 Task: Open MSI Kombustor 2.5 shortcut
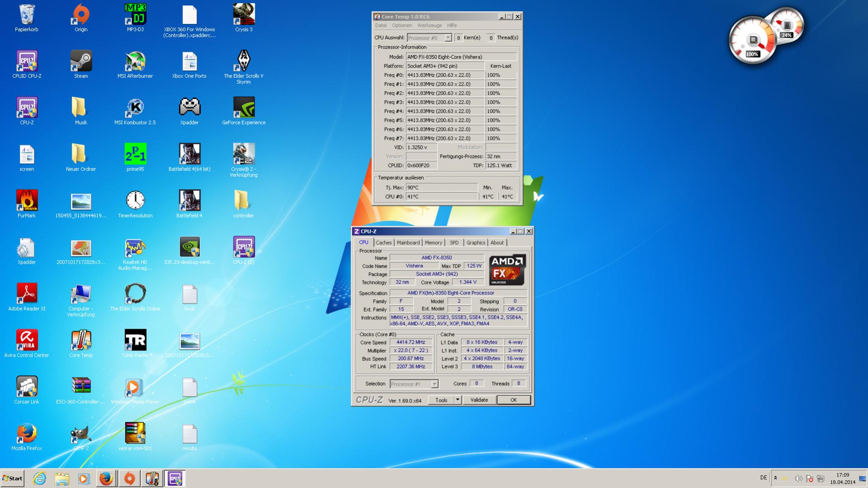pyautogui.click(x=135, y=108)
